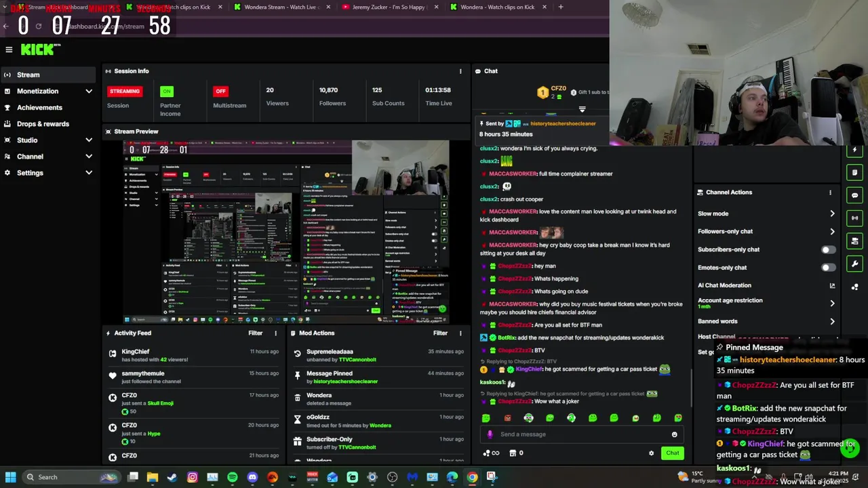Open Spotify from the taskbar
This screenshot has width=868, height=488.
tap(233, 477)
